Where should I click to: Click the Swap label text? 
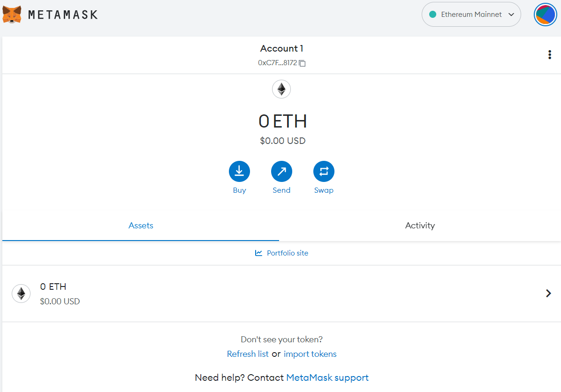tap(324, 190)
